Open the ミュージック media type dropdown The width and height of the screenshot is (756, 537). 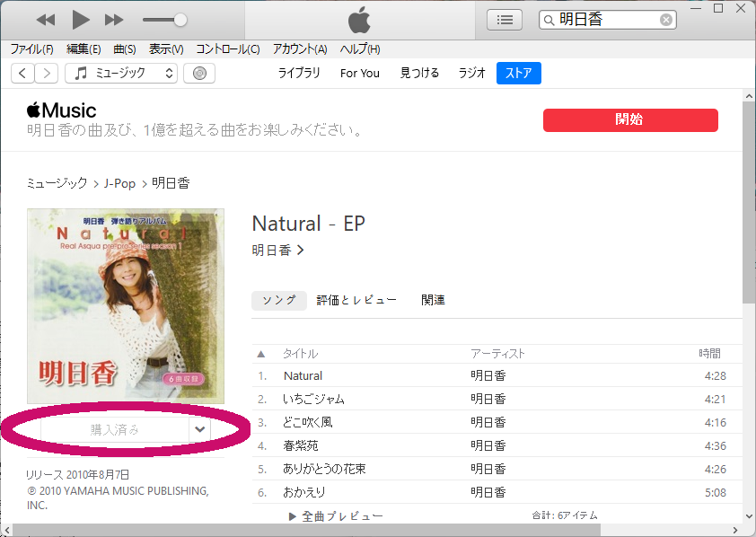121,74
